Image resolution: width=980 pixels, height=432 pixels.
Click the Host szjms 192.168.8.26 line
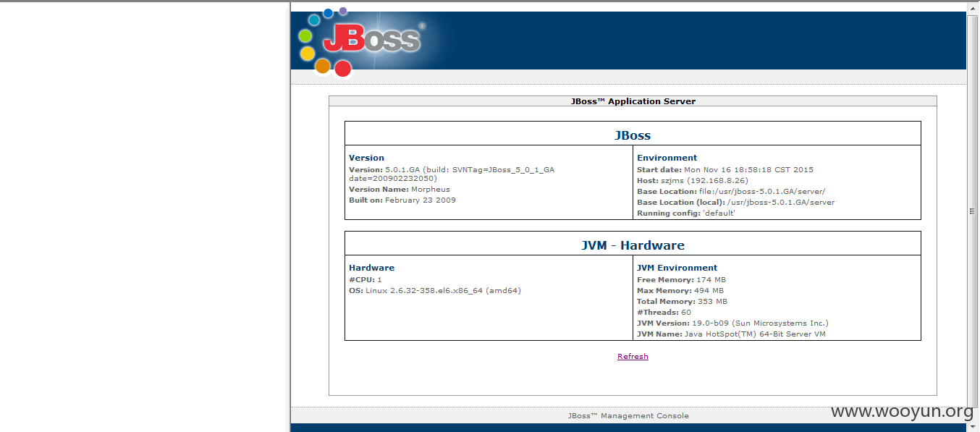693,181
